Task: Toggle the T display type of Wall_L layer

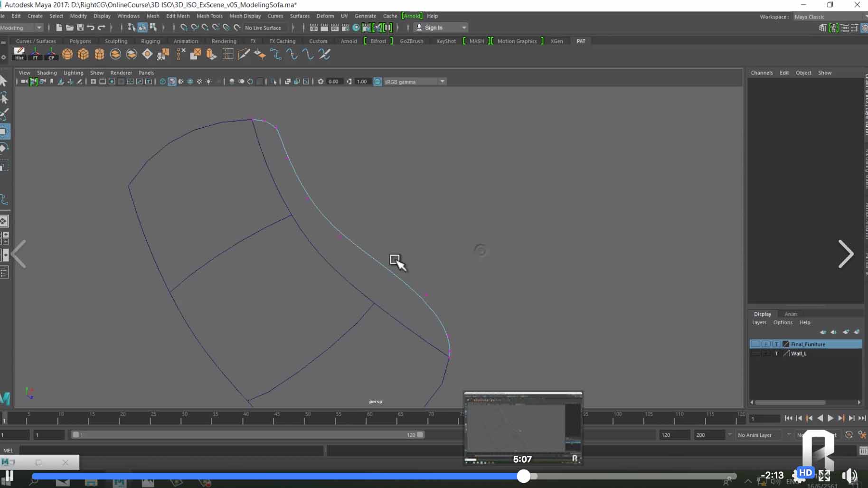Action: [x=776, y=354]
